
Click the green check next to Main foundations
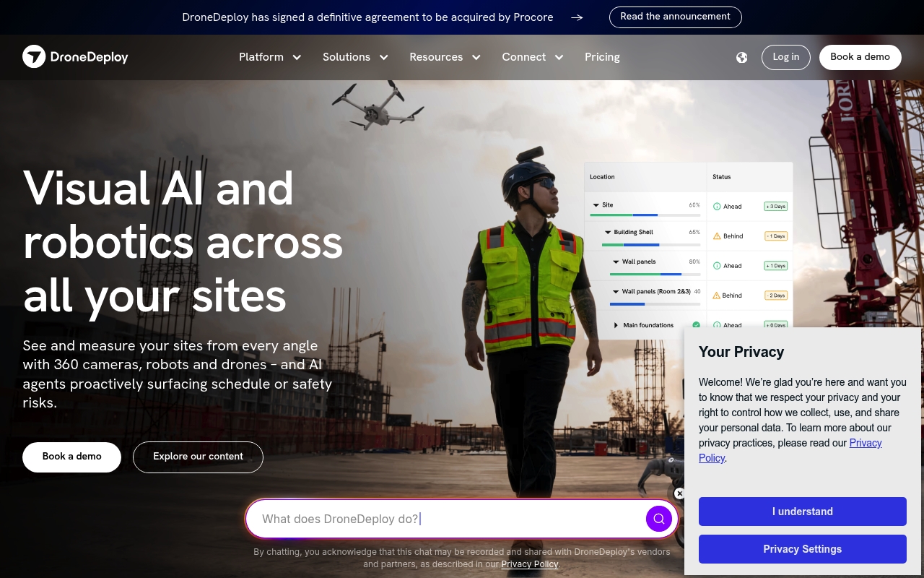(696, 325)
